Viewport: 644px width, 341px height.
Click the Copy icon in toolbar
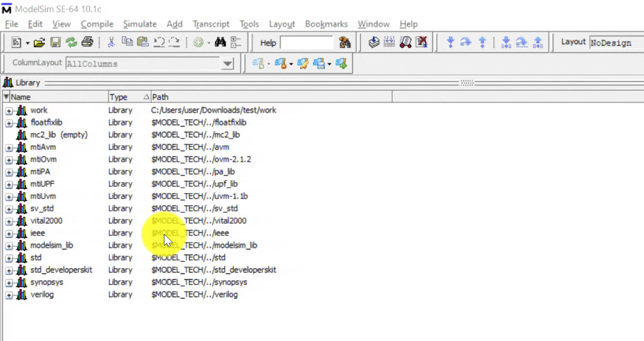(x=128, y=42)
